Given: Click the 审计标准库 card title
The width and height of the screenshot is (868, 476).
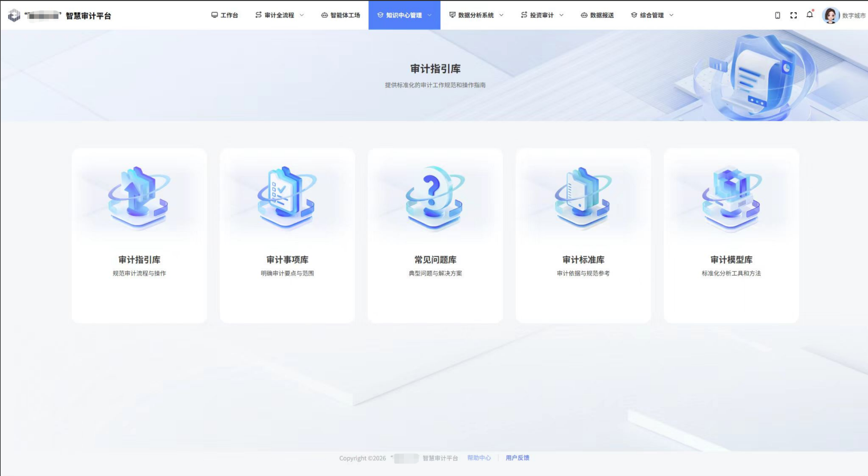Looking at the screenshot, I should 583,260.
